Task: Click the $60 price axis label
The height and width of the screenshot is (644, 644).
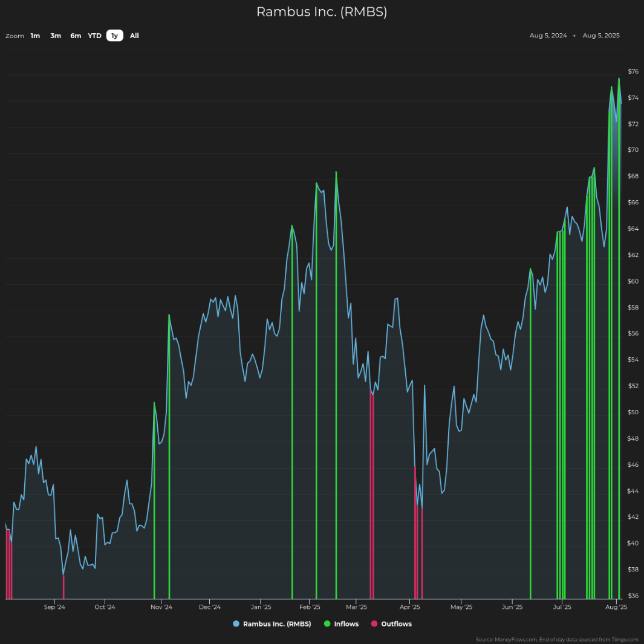Action: click(633, 281)
